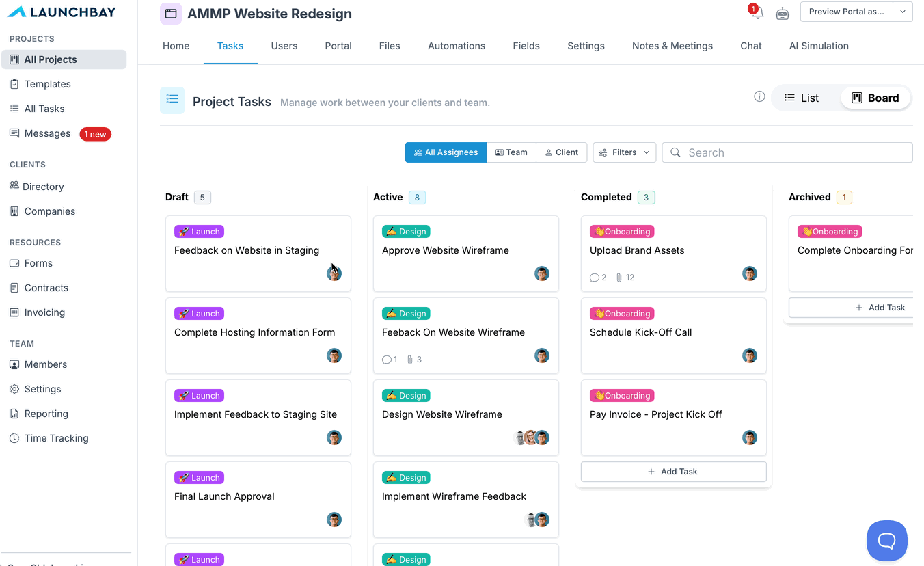Screen dimensions: 924x566
Task: Open the AI Simulation tab
Action: pos(819,46)
